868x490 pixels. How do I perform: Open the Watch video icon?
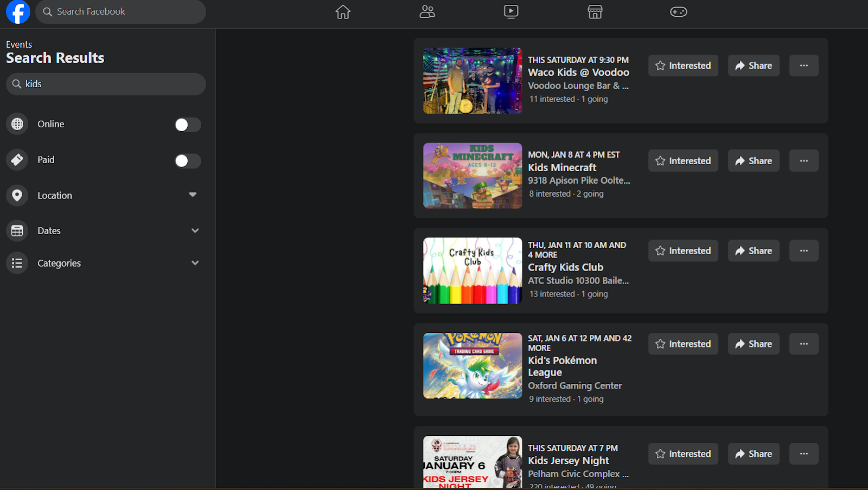(x=511, y=12)
